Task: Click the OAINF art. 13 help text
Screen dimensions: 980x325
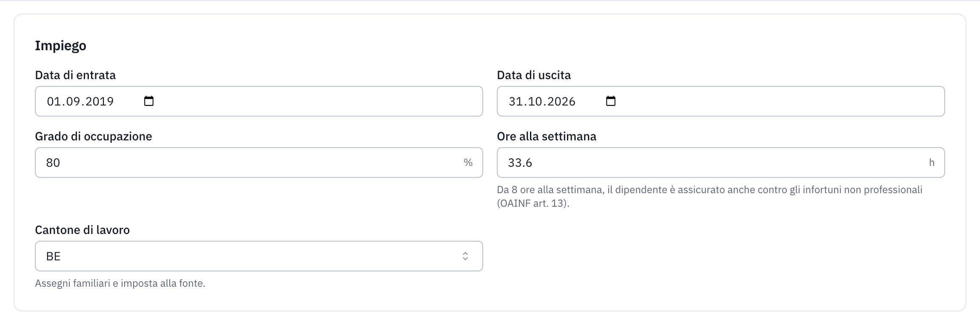Action: (709, 197)
